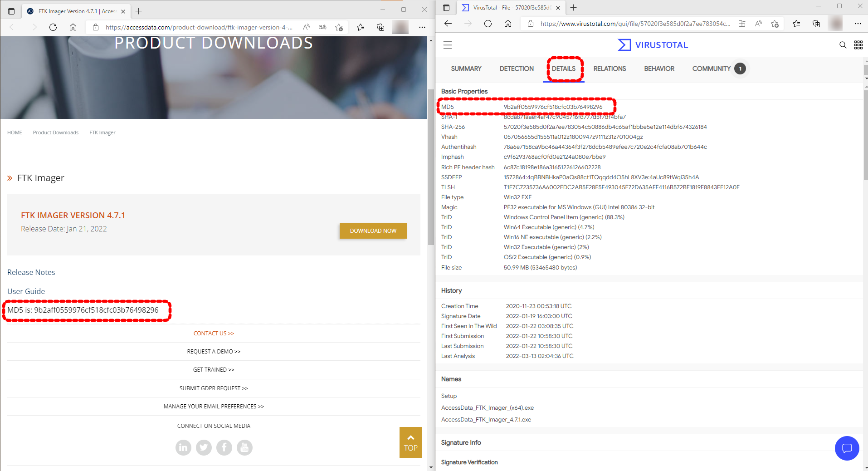Click the YouTube social media icon
Image resolution: width=868 pixels, height=471 pixels.
[x=244, y=447]
